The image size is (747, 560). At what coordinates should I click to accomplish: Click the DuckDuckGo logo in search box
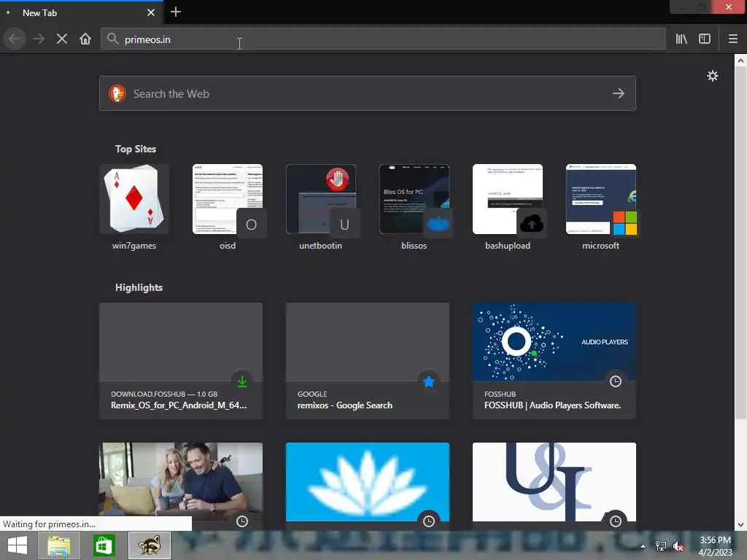click(117, 93)
